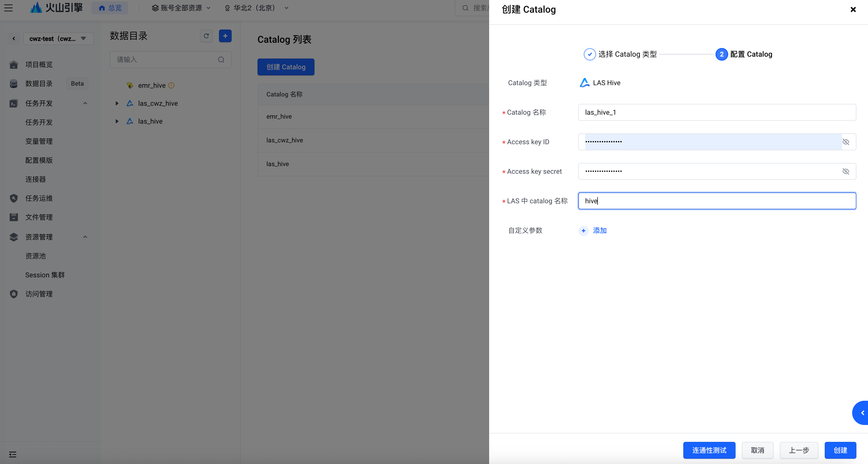
Task: Click the blue plus icon beside 数据目录
Action: pos(225,36)
